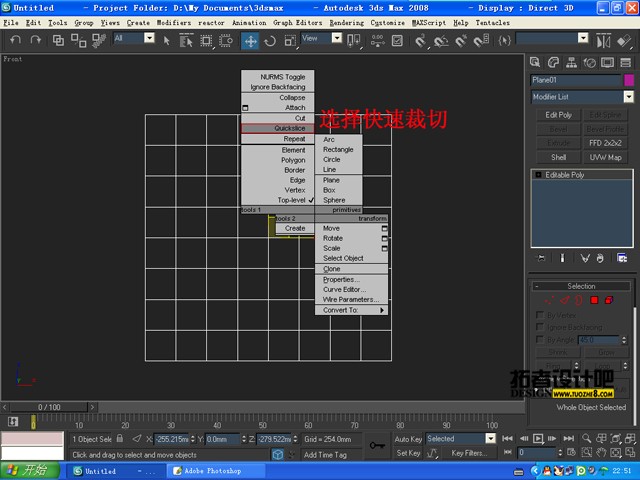
Task: Click the Edit Poly modifier button
Action: coord(558,115)
